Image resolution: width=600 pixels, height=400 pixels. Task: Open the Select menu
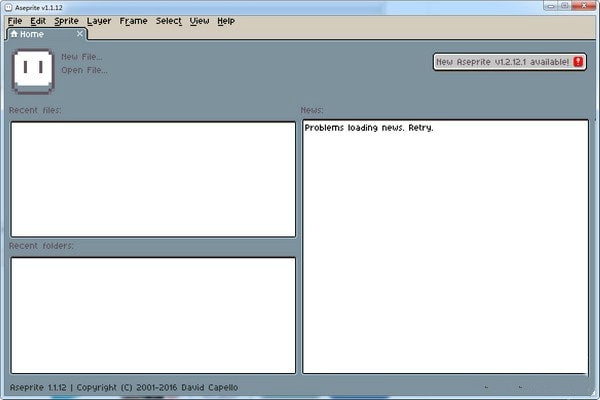[x=169, y=21]
